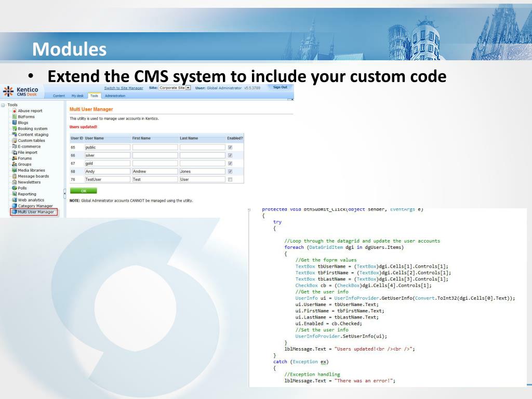532x399 pixels.
Task: Open the BizForms tool icon
Action: click(x=14, y=116)
